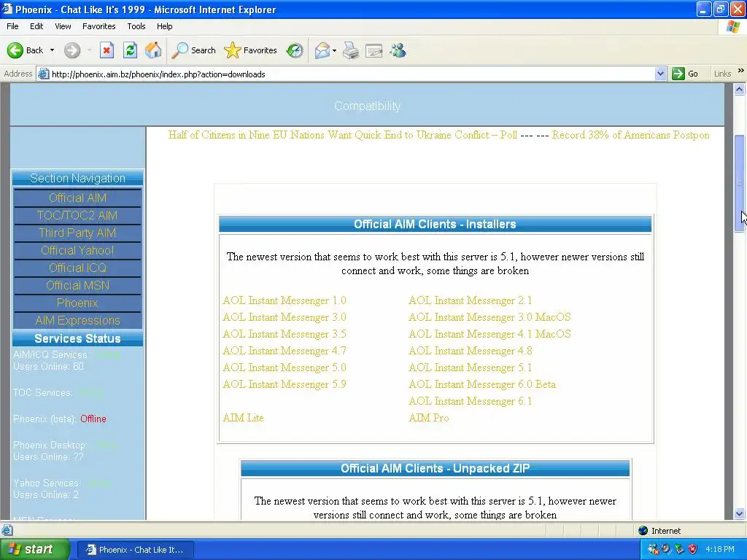Open the Favorites menu
This screenshot has height=560, width=747.
pos(99,26)
